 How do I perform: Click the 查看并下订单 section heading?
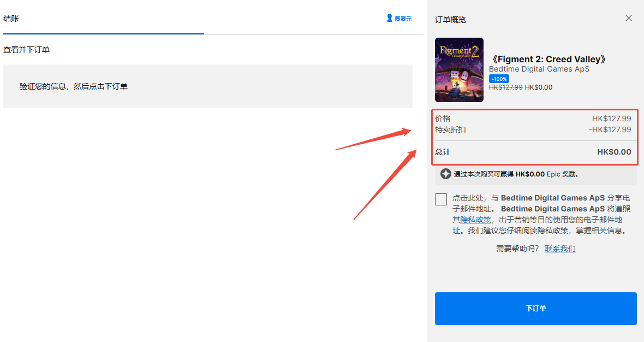pyautogui.click(x=26, y=49)
